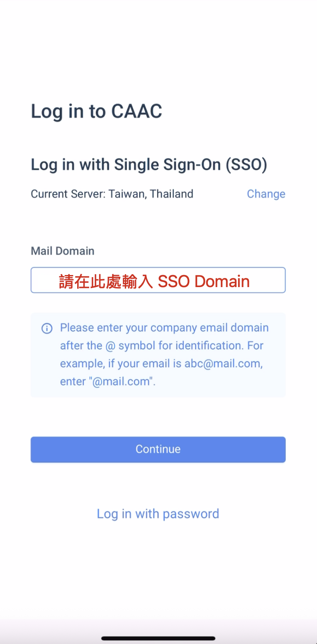The image size is (317, 644).
Task: Tap the "Please enter your company email domain" line
Action: (x=164, y=328)
